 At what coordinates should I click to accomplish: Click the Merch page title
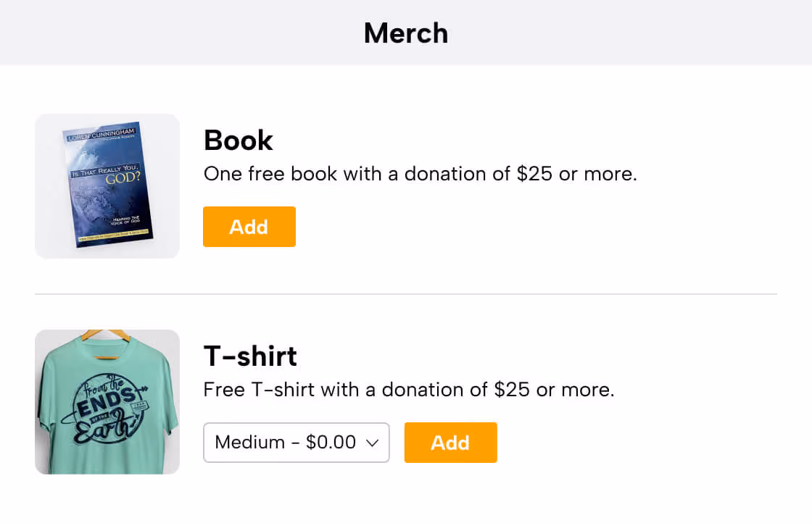(406, 33)
